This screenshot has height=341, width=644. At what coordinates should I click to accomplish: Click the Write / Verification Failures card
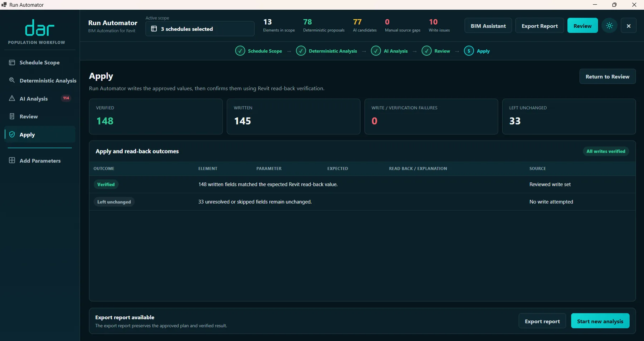431,117
